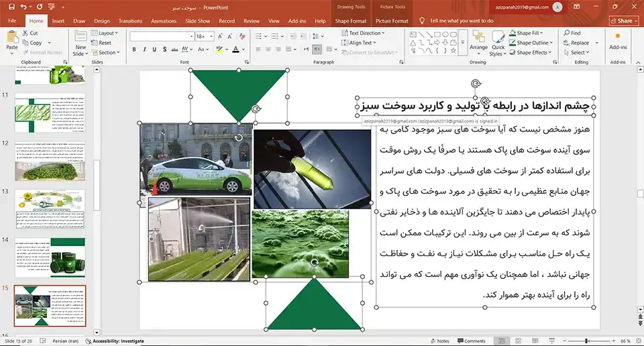Open Comments pane from status bar
Viewport: 644px width, 346px height.
pyautogui.click(x=471, y=341)
